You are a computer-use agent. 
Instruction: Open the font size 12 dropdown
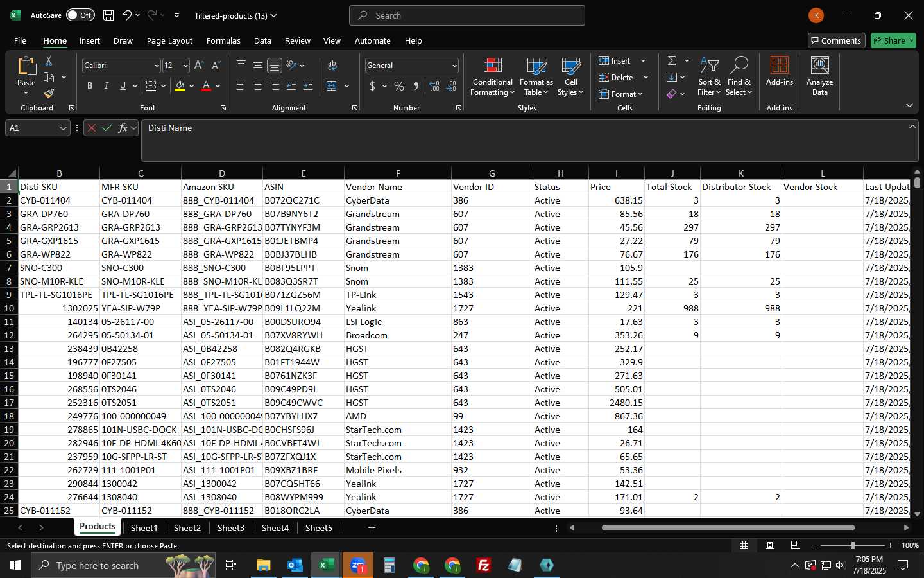tap(185, 66)
